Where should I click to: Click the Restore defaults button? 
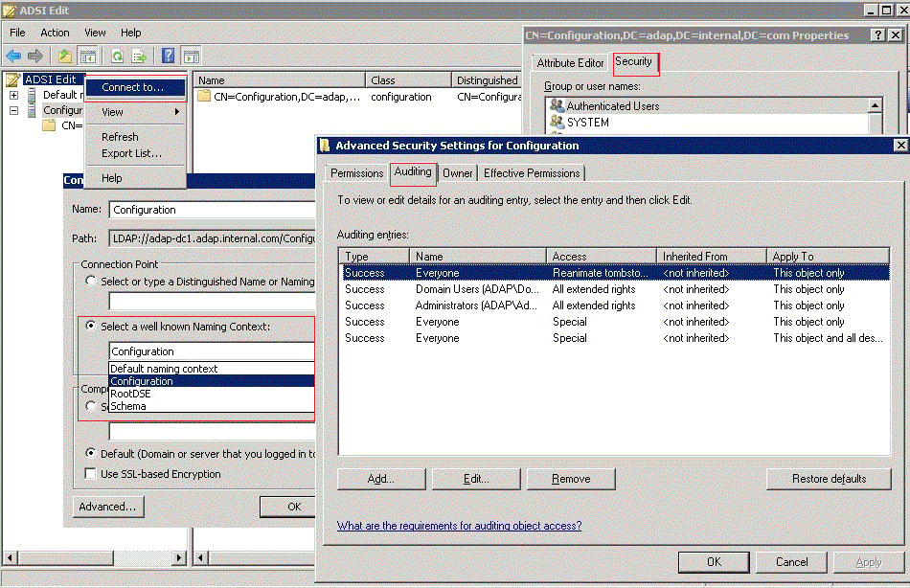point(829,479)
